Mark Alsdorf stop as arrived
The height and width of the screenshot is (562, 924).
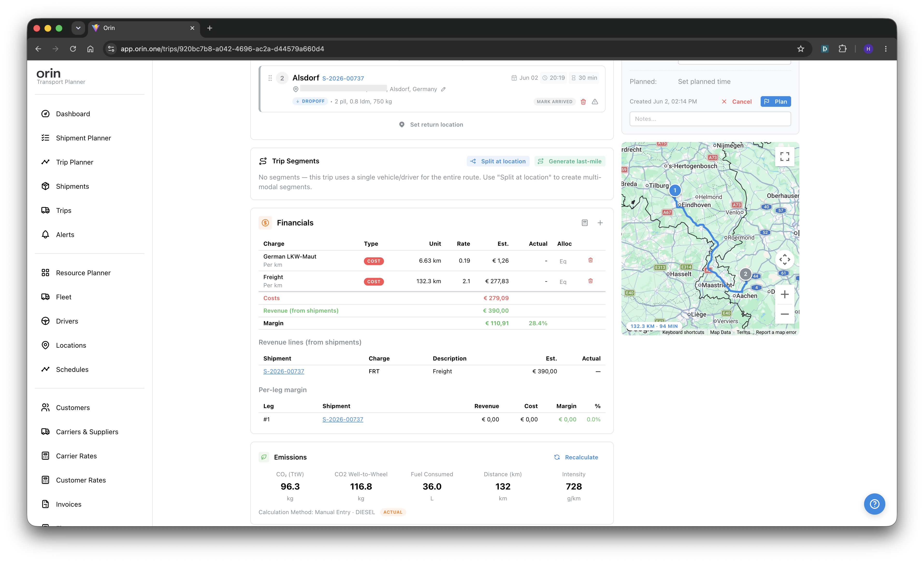click(554, 102)
